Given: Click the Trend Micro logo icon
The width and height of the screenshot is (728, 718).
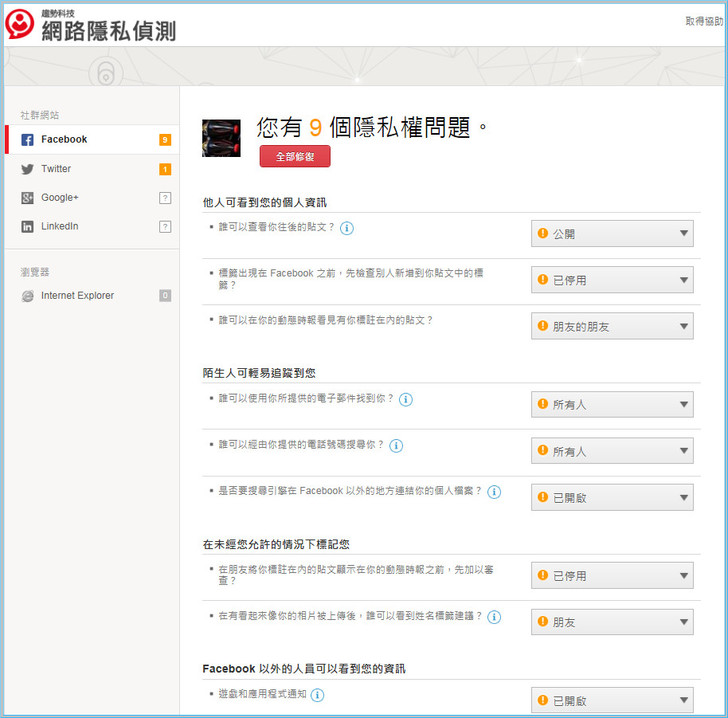Looking at the screenshot, I should 20,24.
